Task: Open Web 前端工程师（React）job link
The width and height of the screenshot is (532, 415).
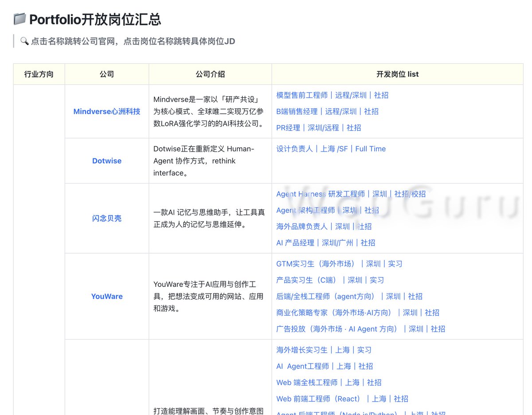Action: [342, 399]
